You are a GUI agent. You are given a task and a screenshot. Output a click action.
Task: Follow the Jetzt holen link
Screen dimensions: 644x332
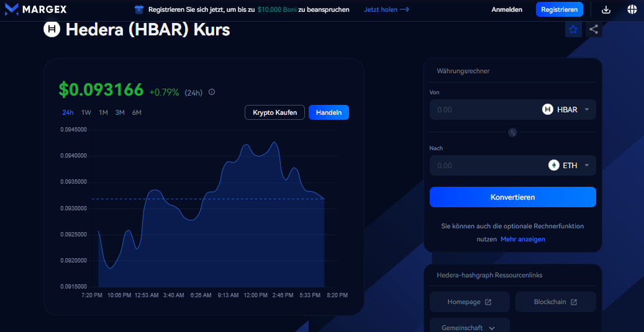tap(386, 9)
